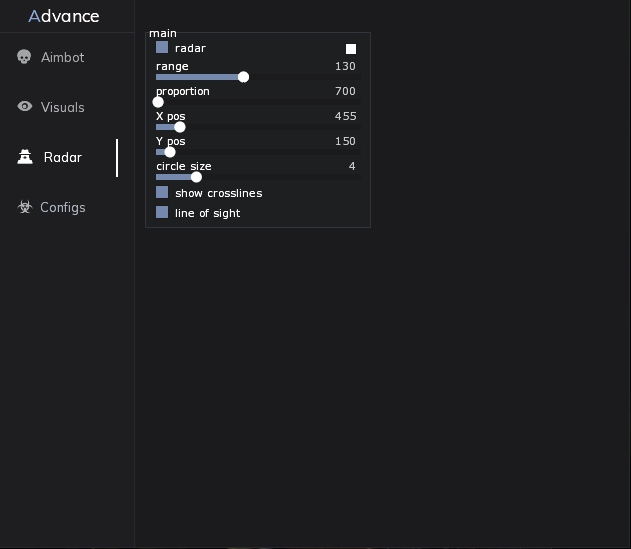Click the range slider handle

tap(243, 77)
